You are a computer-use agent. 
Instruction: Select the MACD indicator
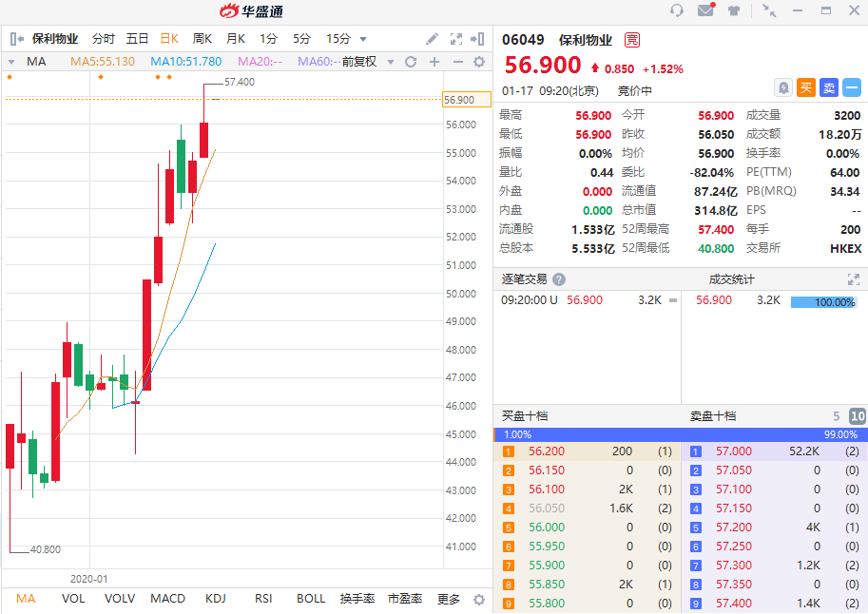pos(167,599)
